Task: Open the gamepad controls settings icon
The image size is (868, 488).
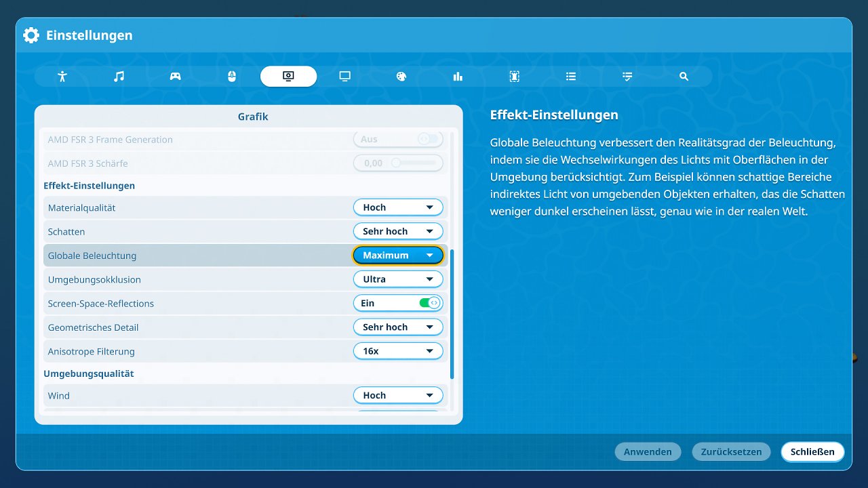Action: (175, 77)
